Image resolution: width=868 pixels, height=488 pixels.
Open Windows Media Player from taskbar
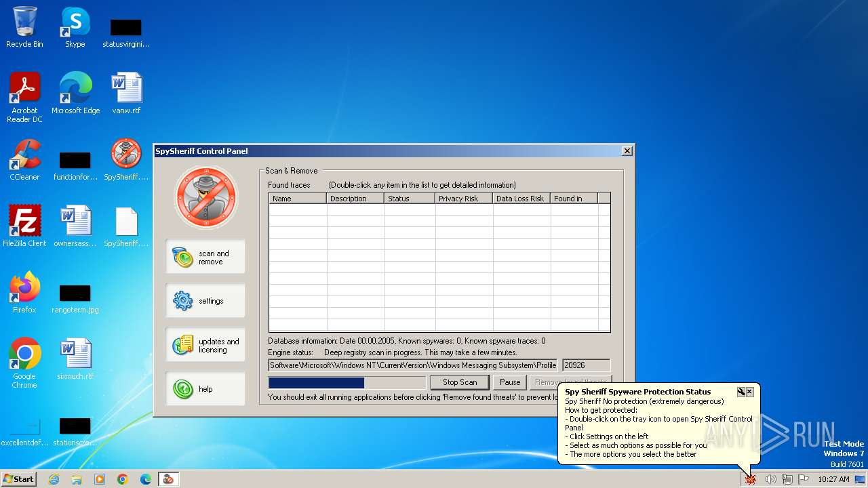100,479
